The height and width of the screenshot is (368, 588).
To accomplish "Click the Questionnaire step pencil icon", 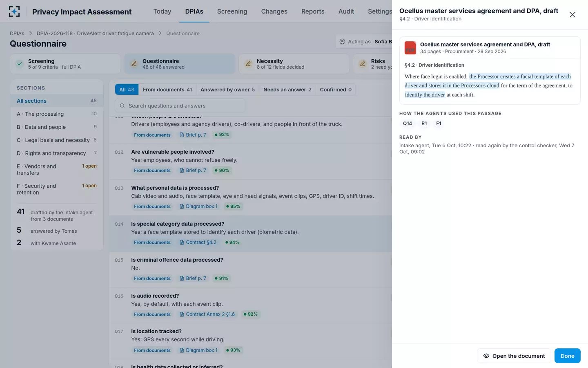I will click(x=134, y=64).
